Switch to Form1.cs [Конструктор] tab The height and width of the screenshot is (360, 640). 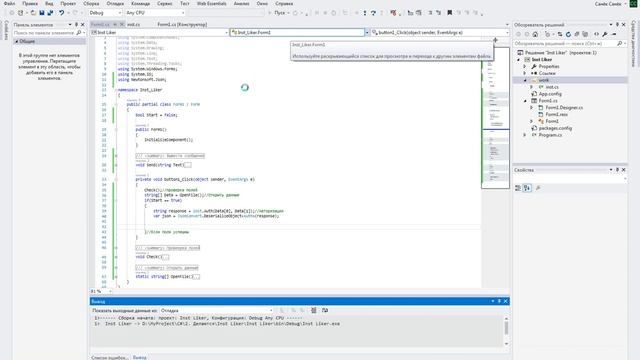182,24
